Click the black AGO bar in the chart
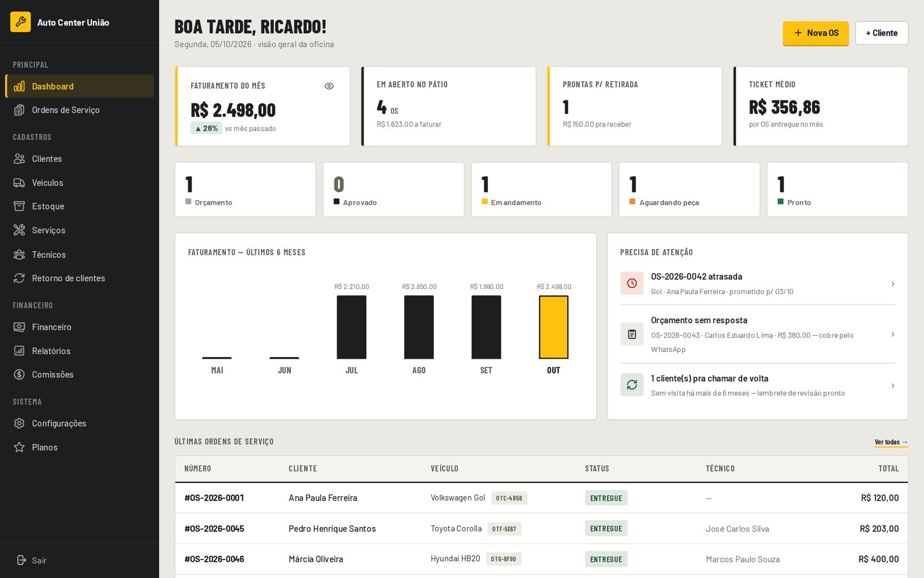This screenshot has width=924, height=578. (x=419, y=327)
